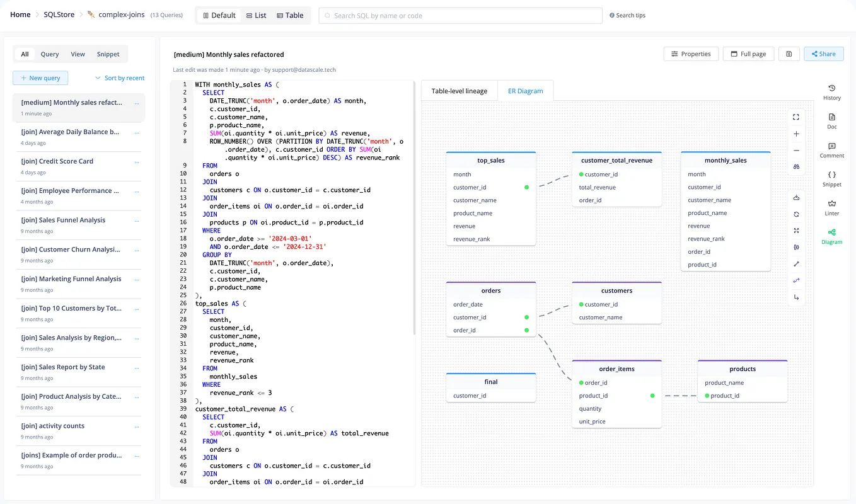Click the diagram fullscreen icon

[x=796, y=117]
